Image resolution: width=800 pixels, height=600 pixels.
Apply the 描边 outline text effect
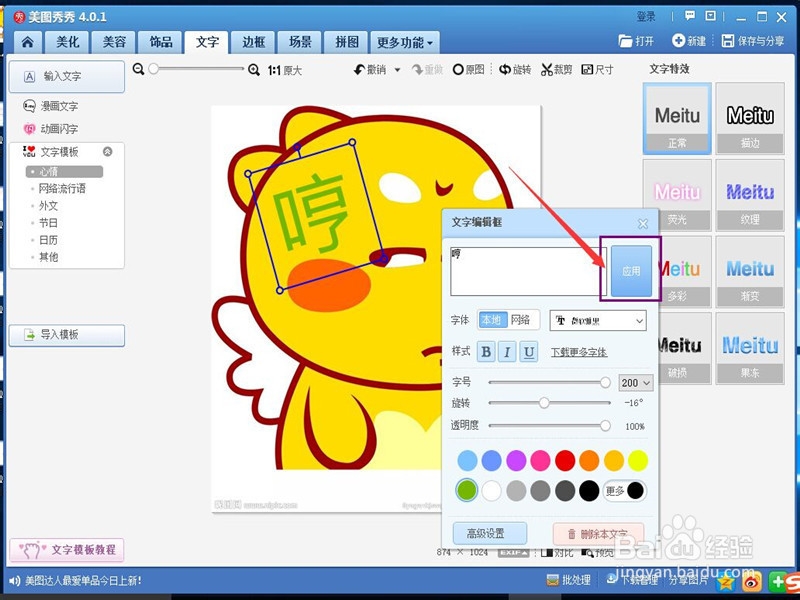pyautogui.click(x=750, y=118)
